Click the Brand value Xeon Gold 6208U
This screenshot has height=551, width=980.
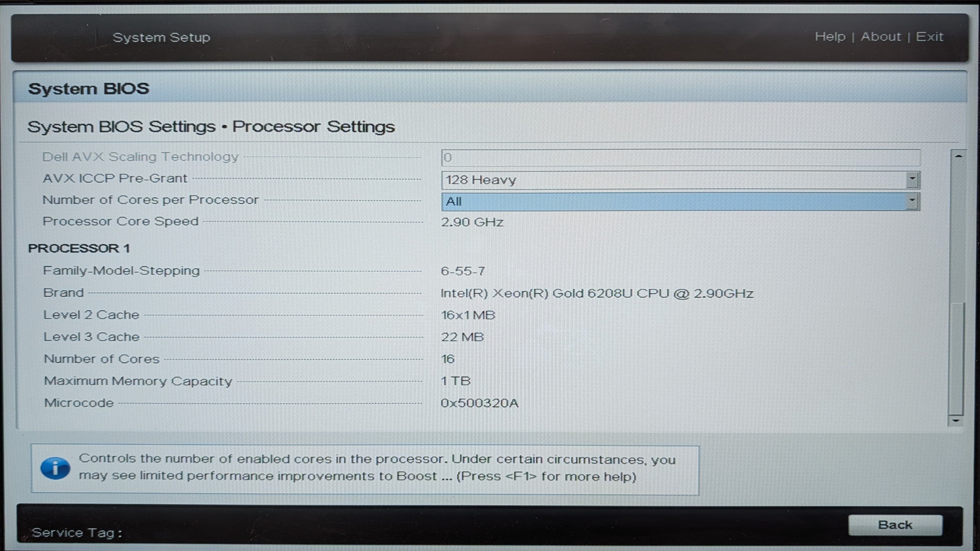(x=597, y=293)
